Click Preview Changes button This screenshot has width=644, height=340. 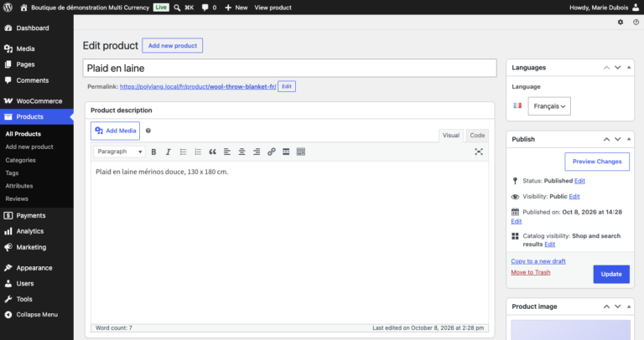coord(597,162)
